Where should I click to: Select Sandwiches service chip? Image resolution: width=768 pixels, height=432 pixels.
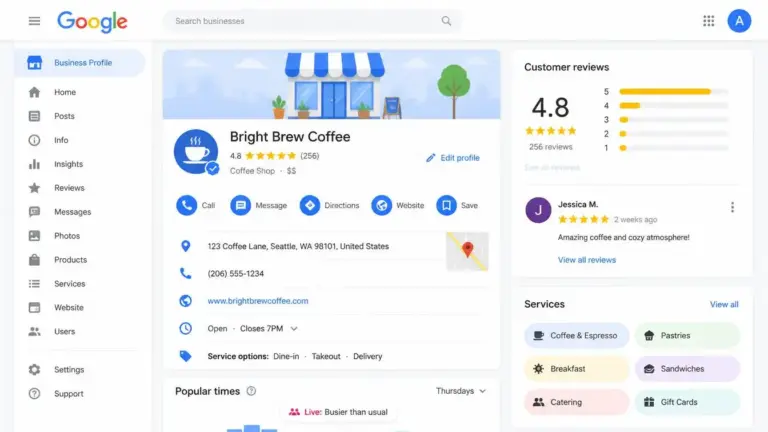click(x=687, y=369)
